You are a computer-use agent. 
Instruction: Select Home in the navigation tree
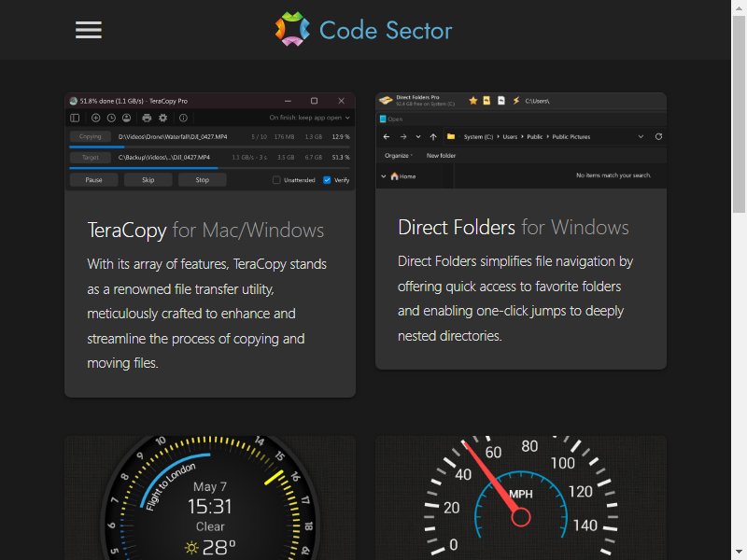pos(403,176)
